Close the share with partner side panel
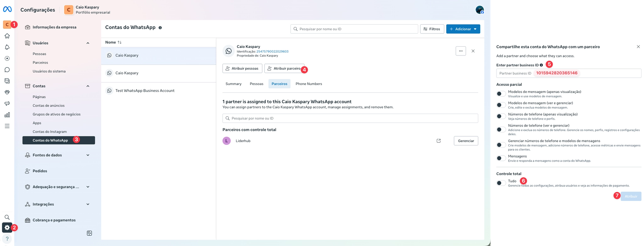644x246 pixels. [638, 47]
